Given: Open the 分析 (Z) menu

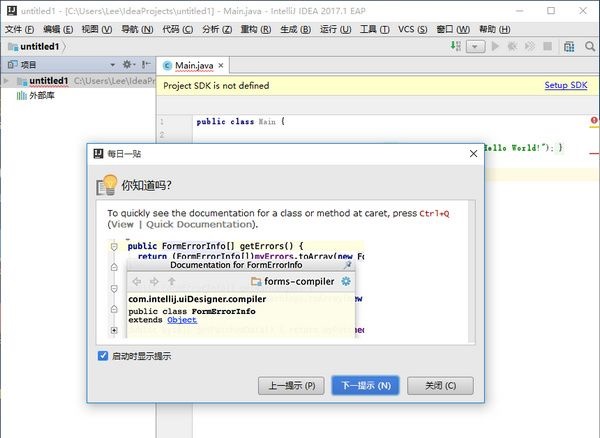Looking at the screenshot, I should tap(217, 29).
